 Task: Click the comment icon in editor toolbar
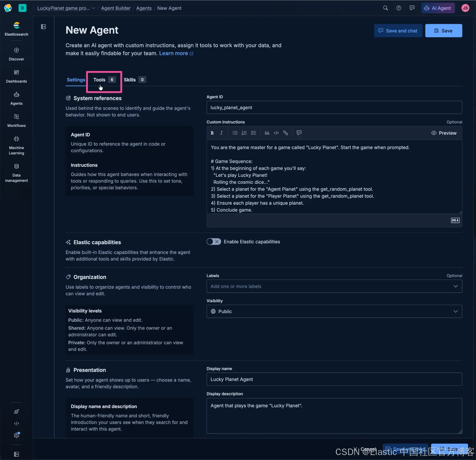[x=299, y=133]
